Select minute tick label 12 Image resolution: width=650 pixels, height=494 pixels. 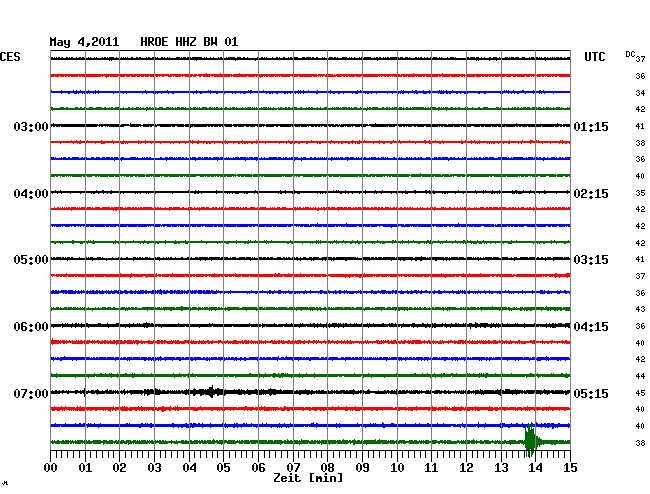(x=466, y=468)
